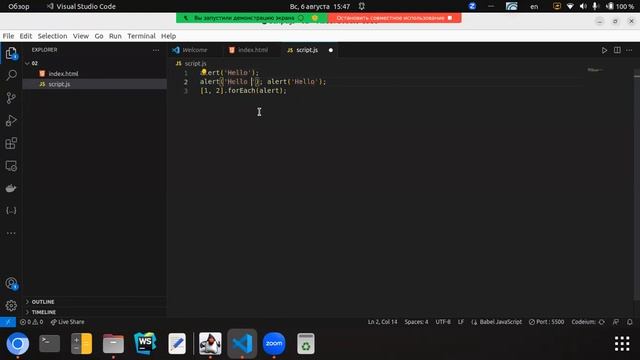Switch to the Welcome tab
The image size is (640, 360).
tap(194, 50)
